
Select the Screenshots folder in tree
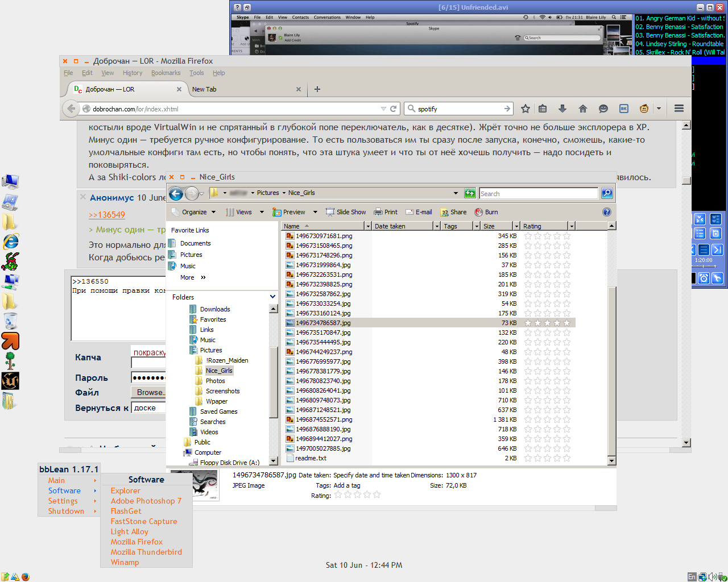click(x=222, y=391)
